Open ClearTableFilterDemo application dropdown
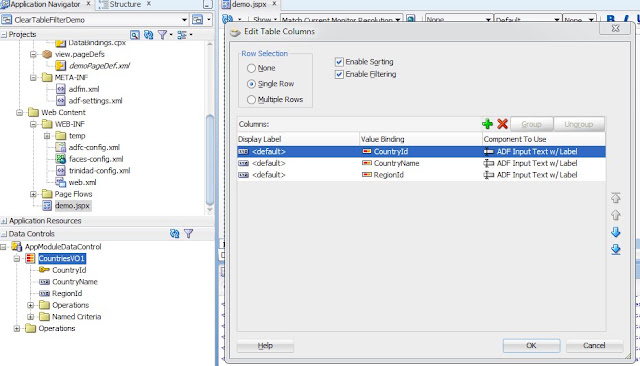 tap(184, 20)
